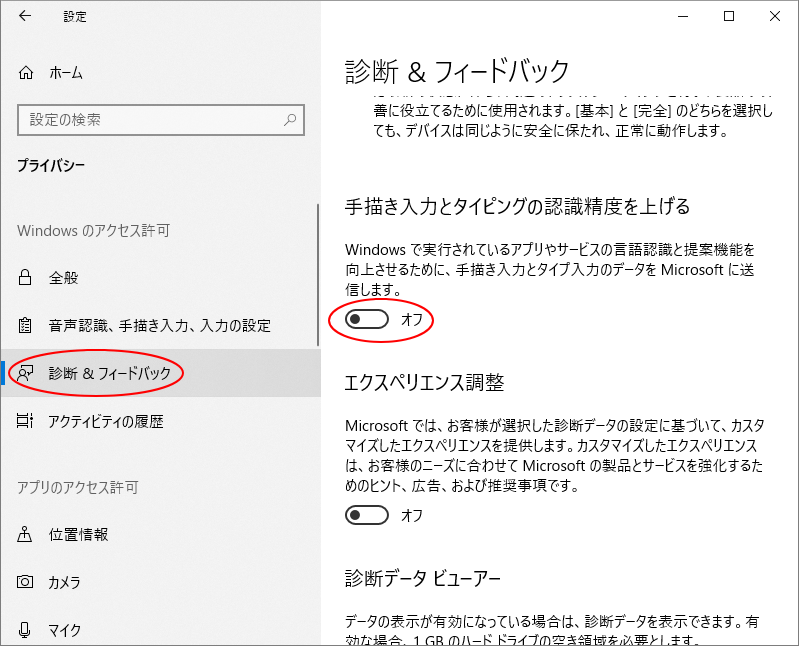This screenshot has width=799, height=646.
Task: Open マイク permissions page
Action: 160,630
